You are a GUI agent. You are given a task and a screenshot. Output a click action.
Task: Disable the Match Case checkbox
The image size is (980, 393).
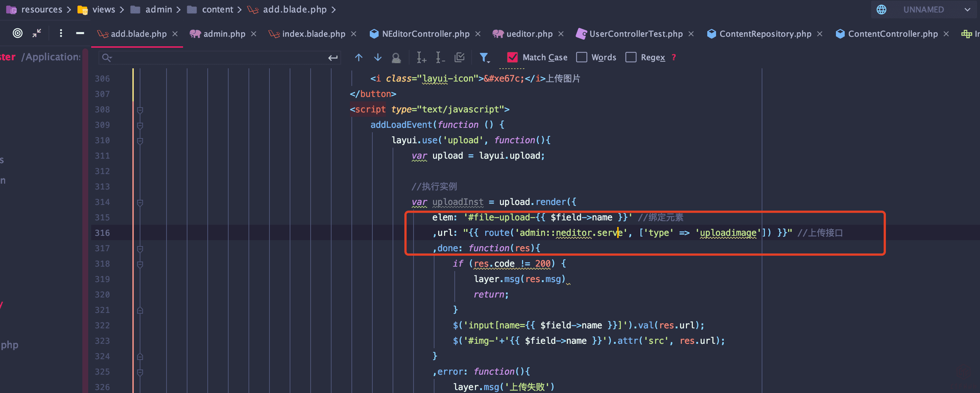point(512,57)
